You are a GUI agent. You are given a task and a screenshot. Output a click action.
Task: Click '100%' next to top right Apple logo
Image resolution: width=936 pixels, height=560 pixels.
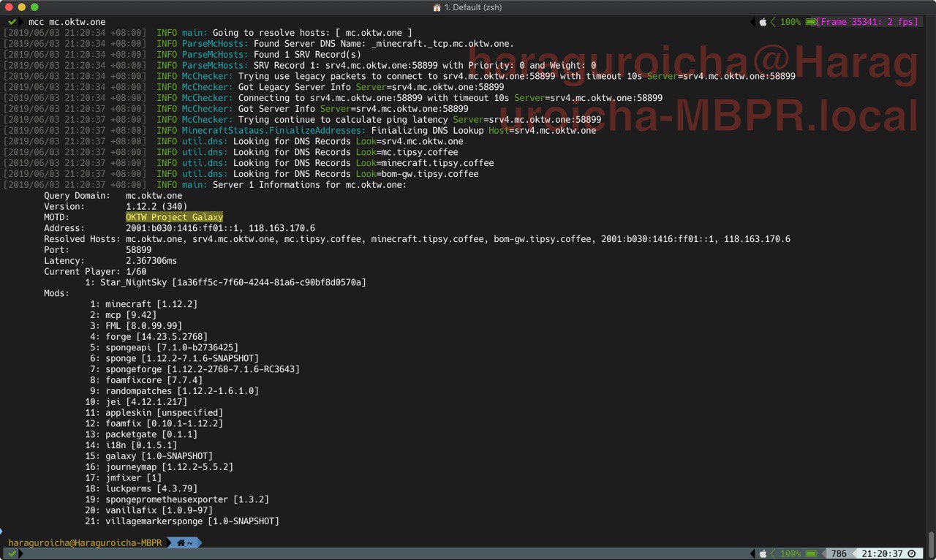point(790,22)
